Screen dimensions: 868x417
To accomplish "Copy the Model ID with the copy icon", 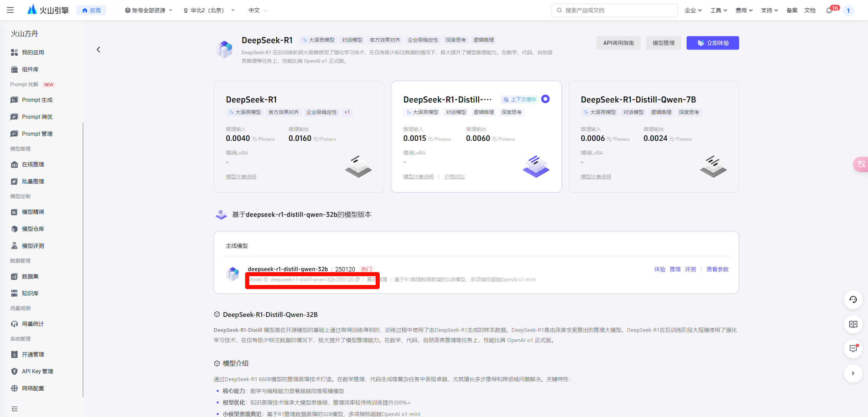I will (x=357, y=280).
